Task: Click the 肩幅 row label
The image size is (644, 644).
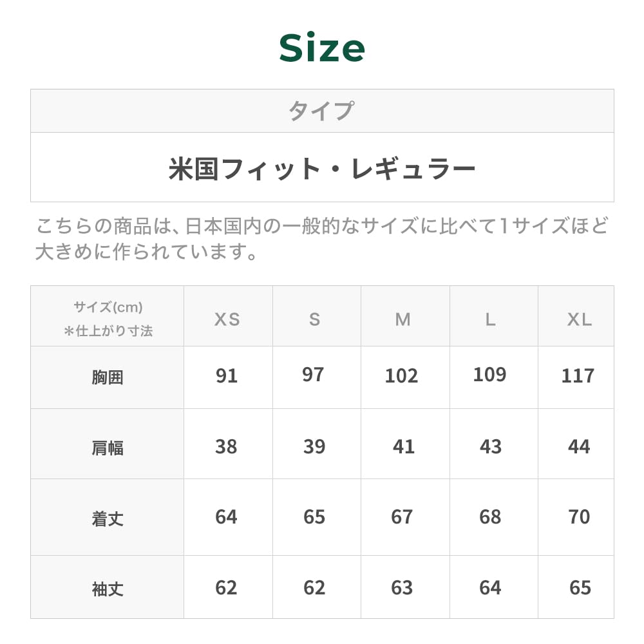Action: click(x=108, y=448)
